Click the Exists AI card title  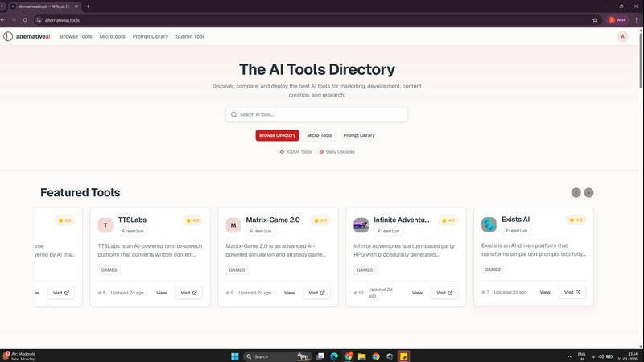click(515, 220)
